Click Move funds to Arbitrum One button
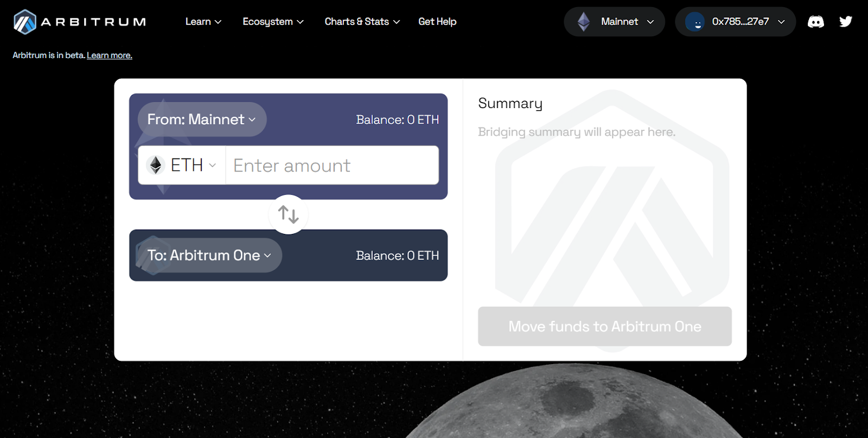The height and width of the screenshot is (438, 868). coord(605,326)
